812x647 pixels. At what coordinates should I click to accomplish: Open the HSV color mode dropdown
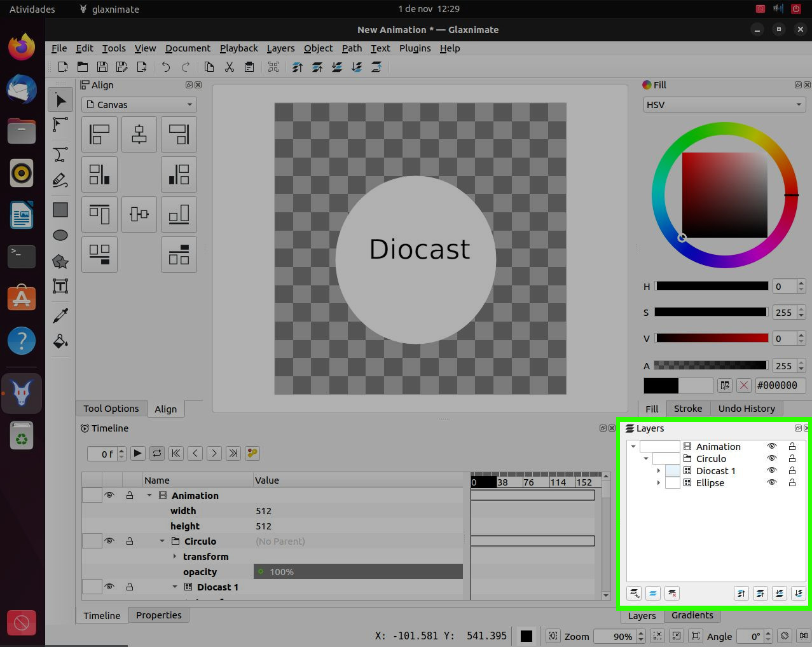(x=724, y=105)
